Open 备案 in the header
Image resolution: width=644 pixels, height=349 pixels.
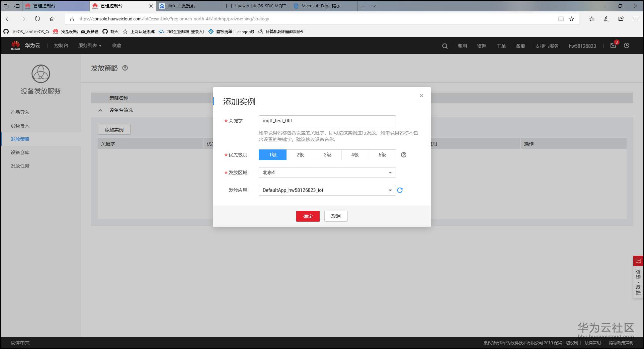pos(520,46)
